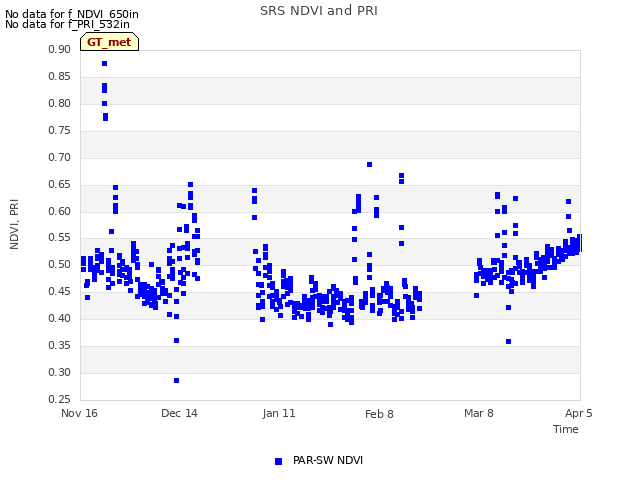This screenshot has height=480, width=640.
Task: Click the chart title SRS NDVI and PRI
Action: (x=319, y=11)
